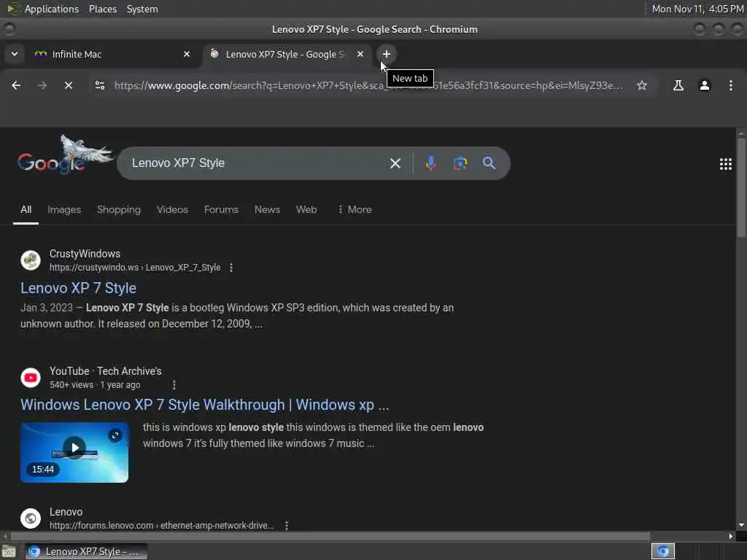
Task: Click the CrustyWindows site favicon
Action: point(31,260)
